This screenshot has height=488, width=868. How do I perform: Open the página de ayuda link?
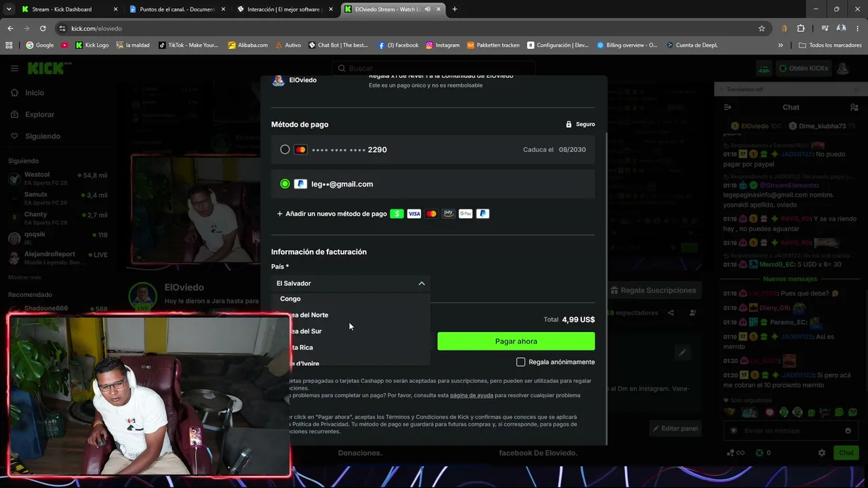[x=471, y=395]
